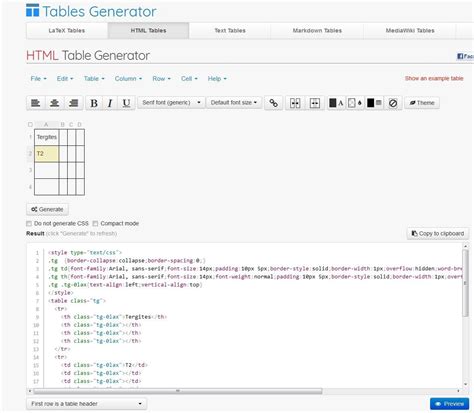This screenshot has width=474, height=413.
Task: Click the Tergites th code line
Action: [x=114, y=317]
